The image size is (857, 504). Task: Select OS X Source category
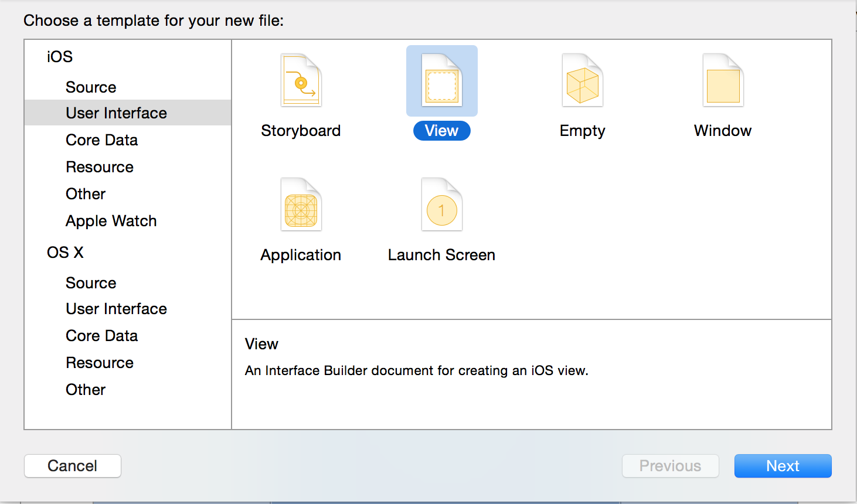(x=91, y=283)
